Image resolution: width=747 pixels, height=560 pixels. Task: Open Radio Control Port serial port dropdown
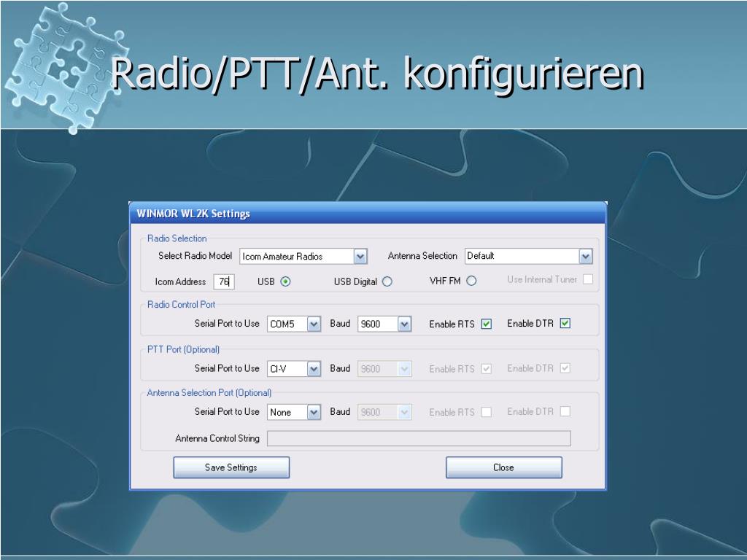click(293, 324)
